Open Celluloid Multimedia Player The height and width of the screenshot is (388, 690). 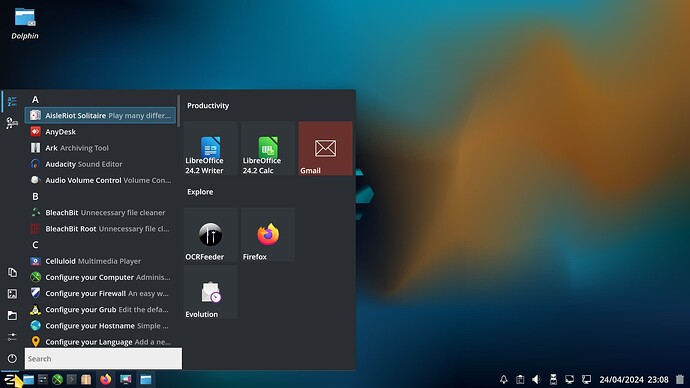pyautogui.click(x=100, y=261)
